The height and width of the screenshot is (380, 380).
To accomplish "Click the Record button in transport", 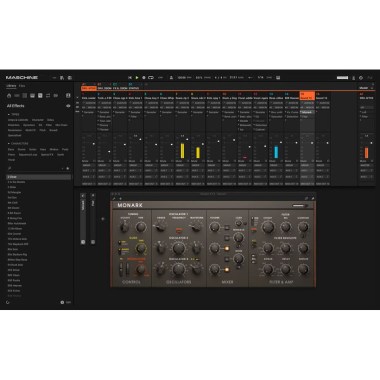I will [144, 78].
